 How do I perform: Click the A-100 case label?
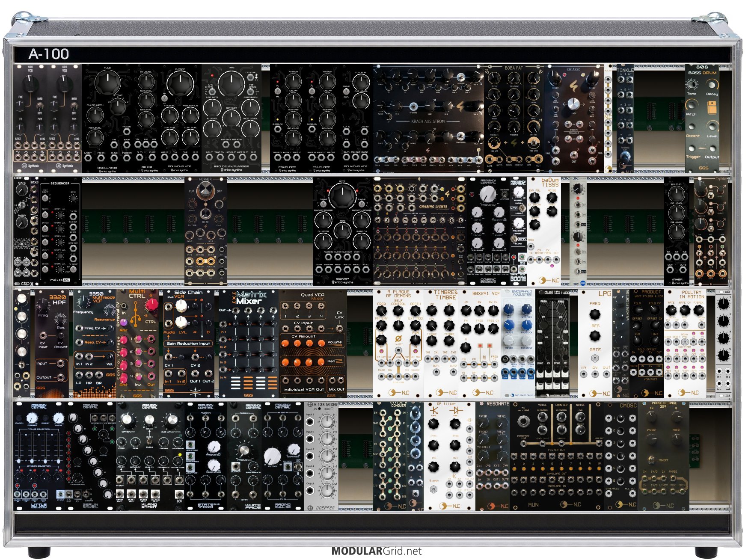click(x=49, y=54)
